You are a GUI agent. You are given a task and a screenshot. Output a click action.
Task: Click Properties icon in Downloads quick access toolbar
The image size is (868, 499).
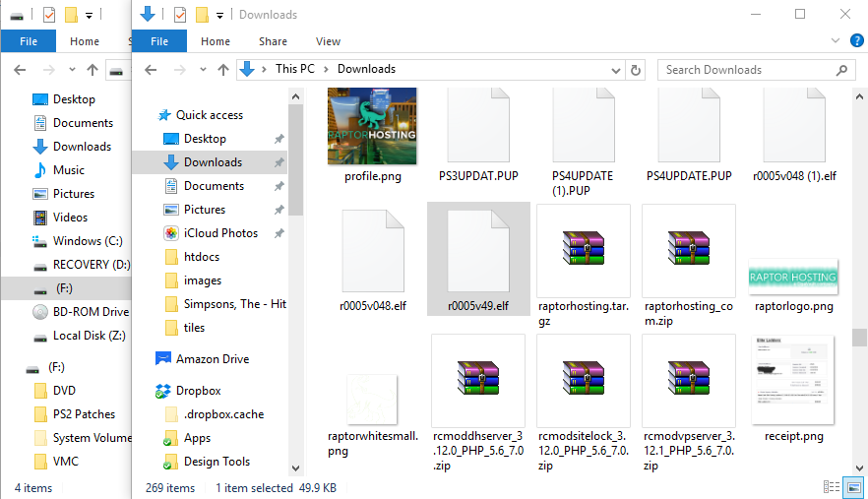(x=180, y=15)
